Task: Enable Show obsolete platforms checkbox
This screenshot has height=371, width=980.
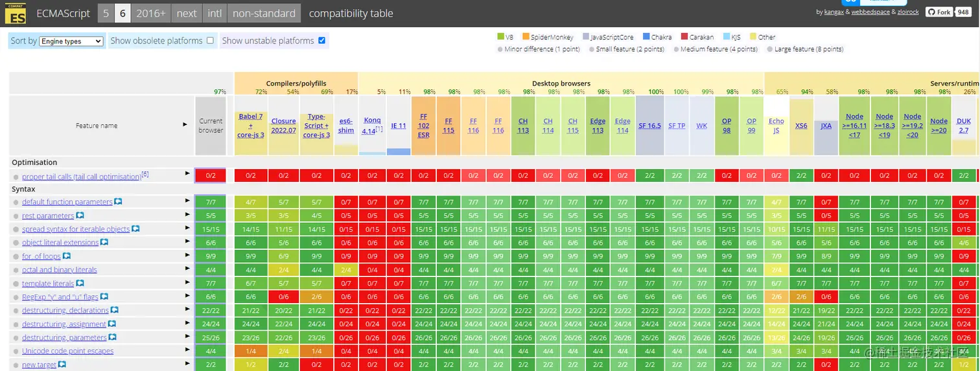Action: coord(210,40)
